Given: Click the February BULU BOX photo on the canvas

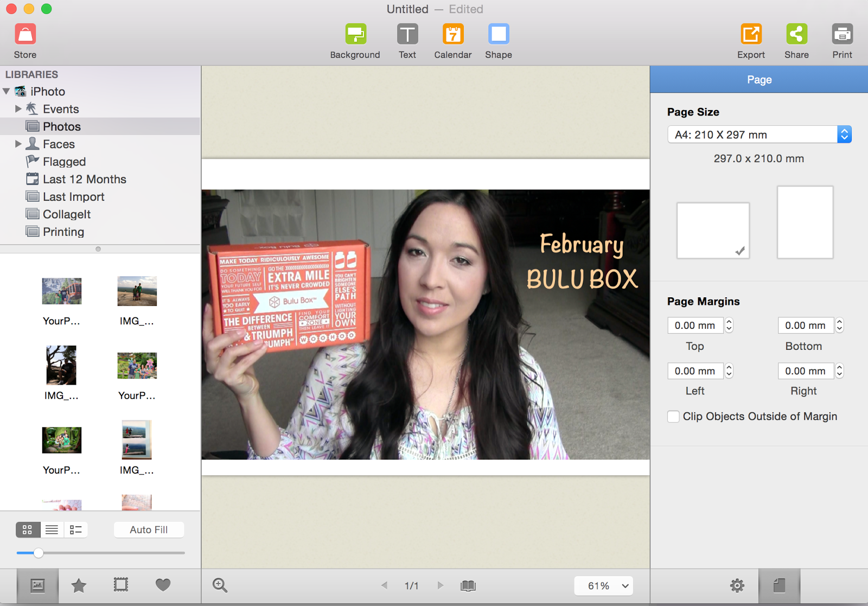Looking at the screenshot, I should coord(425,324).
